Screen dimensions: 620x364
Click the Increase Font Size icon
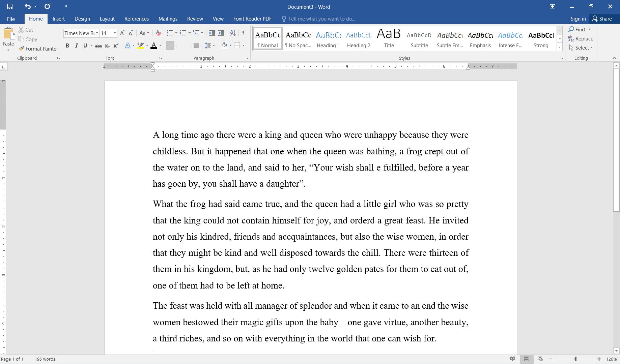click(122, 33)
